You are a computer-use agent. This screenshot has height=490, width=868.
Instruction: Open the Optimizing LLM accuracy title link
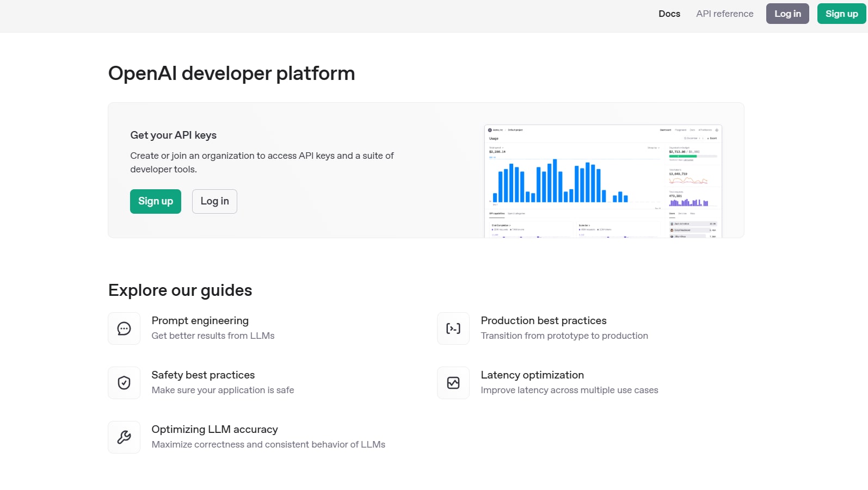215,430
